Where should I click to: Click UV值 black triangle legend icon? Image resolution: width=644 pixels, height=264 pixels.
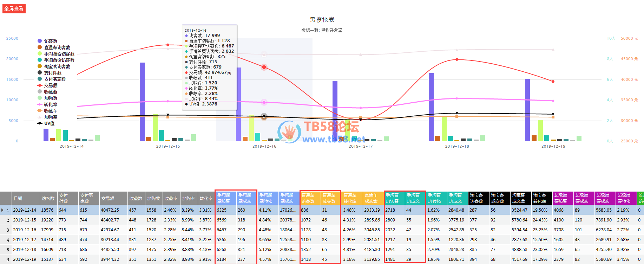[x=40, y=123]
